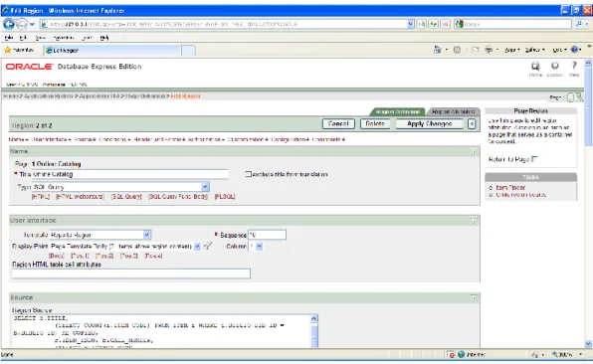
Task: Open the Display Point dropdown
Action: [x=197, y=246]
